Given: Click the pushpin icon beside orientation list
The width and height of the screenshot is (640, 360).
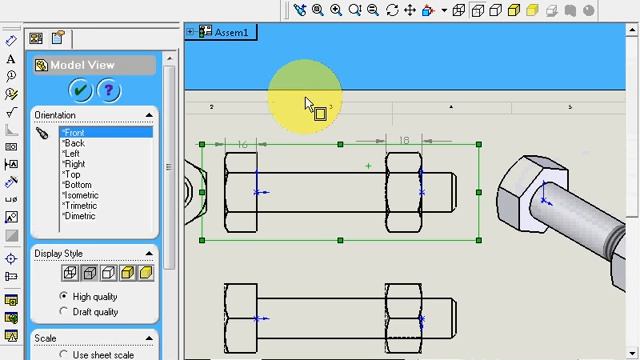Looking at the screenshot, I should [42, 133].
